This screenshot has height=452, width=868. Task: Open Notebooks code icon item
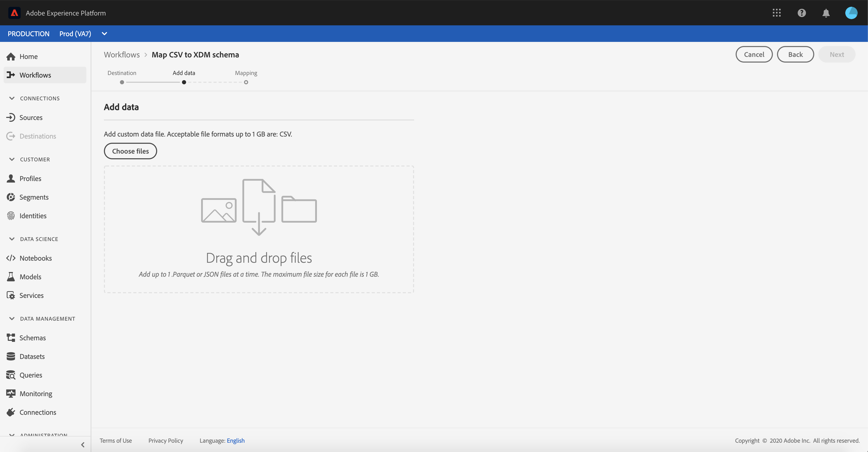pyautogui.click(x=35, y=258)
